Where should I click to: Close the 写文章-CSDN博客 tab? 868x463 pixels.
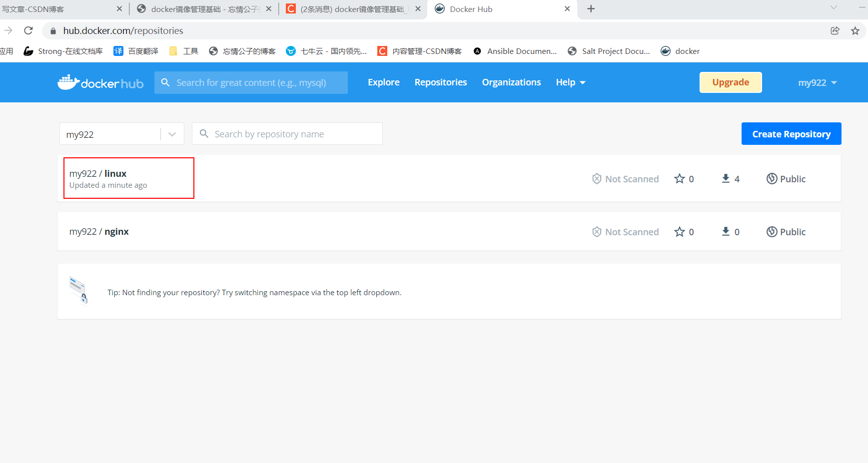click(x=119, y=9)
